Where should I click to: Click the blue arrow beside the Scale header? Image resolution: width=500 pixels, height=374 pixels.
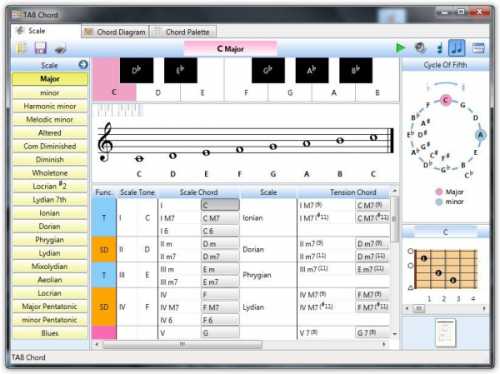83,64
